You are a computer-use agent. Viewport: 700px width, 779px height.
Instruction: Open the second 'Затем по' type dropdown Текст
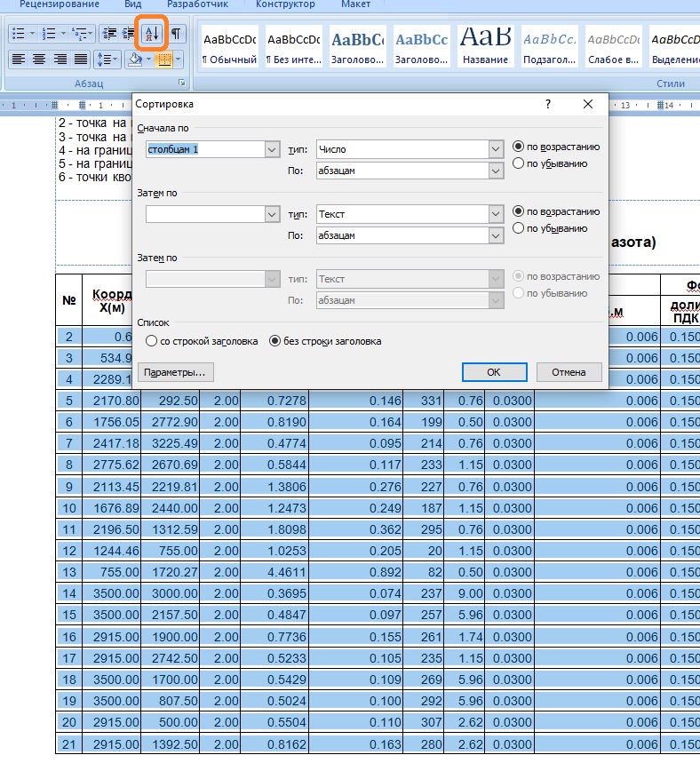pyautogui.click(x=496, y=214)
